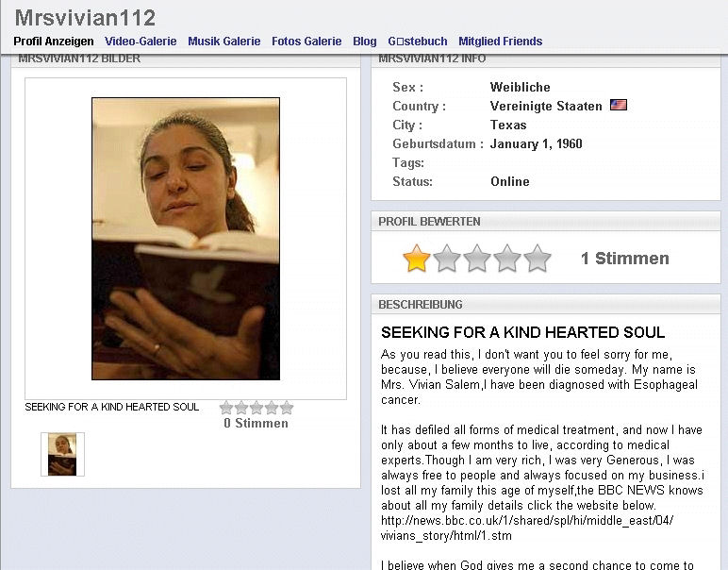This screenshot has width=728, height=570.
Task: Click the large profile photo
Action: pyautogui.click(x=186, y=239)
